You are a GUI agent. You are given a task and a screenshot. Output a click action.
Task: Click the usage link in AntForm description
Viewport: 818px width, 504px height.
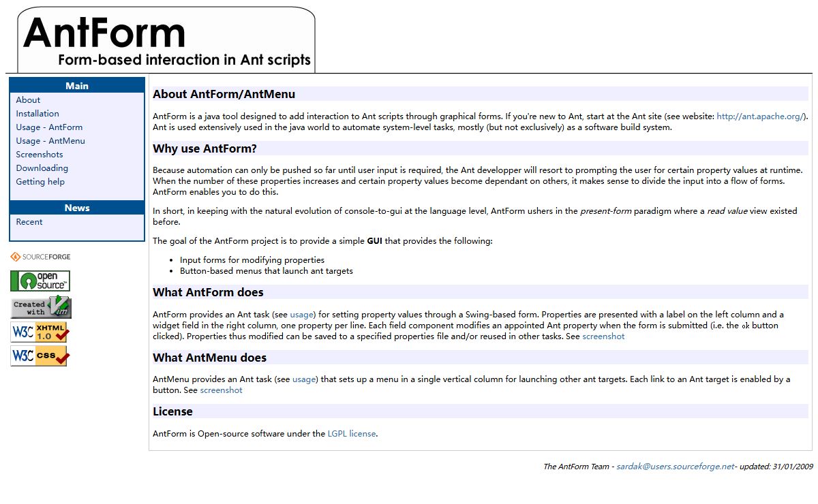pyautogui.click(x=301, y=314)
